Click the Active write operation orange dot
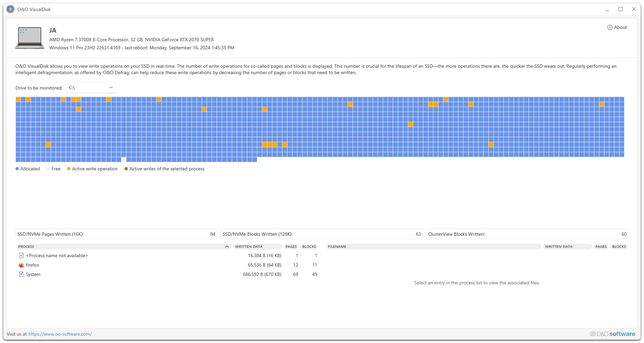The image size is (644, 343). (x=69, y=169)
